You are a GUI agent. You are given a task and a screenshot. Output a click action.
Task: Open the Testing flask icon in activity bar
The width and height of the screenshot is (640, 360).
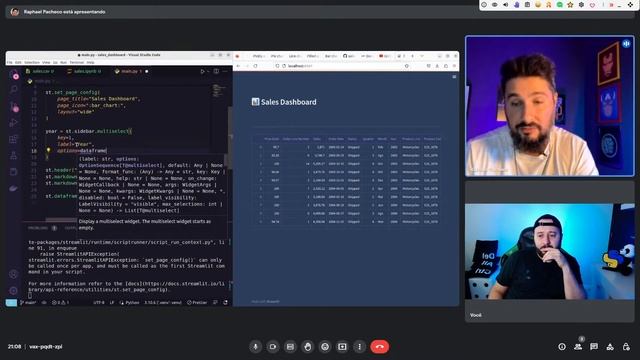pyautogui.click(x=13, y=156)
